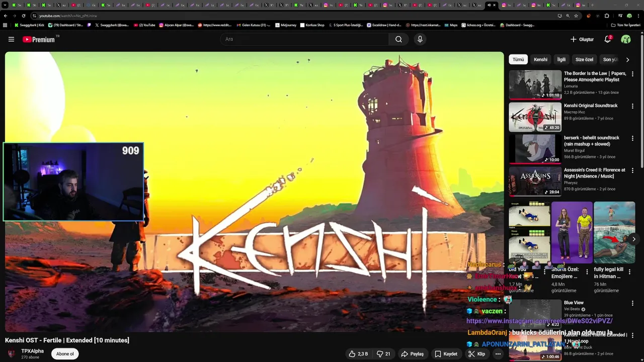
Task: Open The Border Is the Law thumbnail
Action: (x=535, y=84)
